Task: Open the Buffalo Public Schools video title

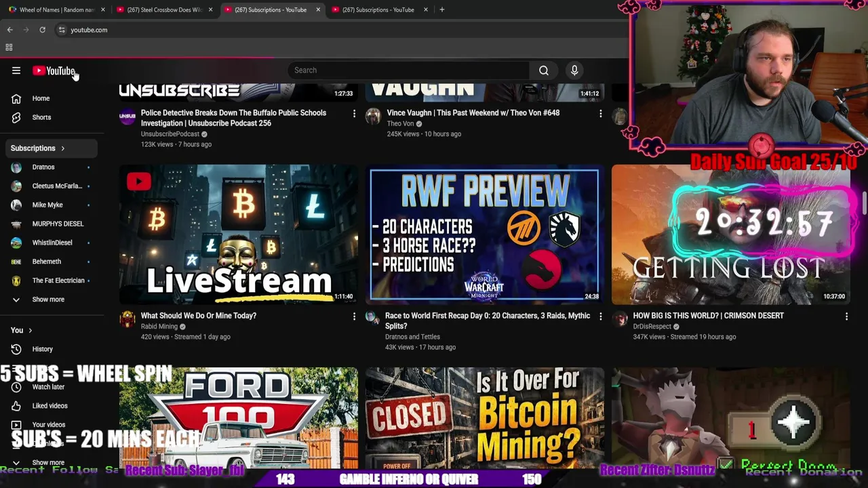Action: pyautogui.click(x=233, y=118)
